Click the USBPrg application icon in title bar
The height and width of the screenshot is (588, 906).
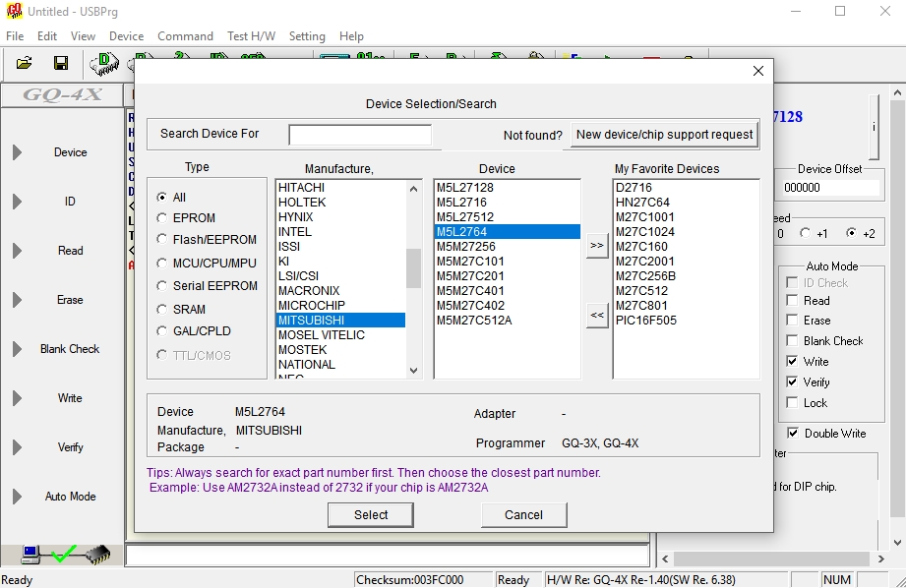tap(14, 11)
